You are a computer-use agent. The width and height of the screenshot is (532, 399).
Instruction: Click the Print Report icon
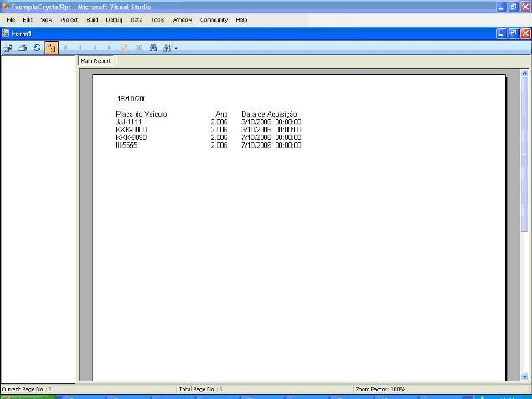[23, 48]
